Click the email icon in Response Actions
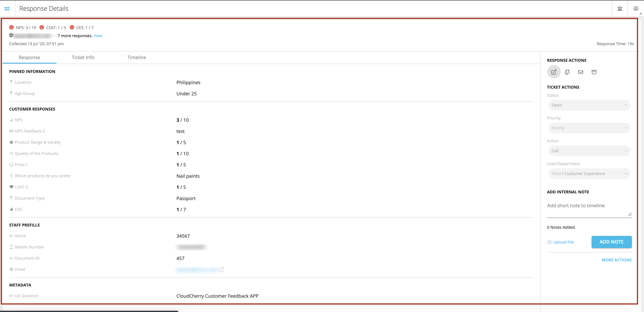Image resolution: width=644 pixels, height=312 pixels. point(581,72)
